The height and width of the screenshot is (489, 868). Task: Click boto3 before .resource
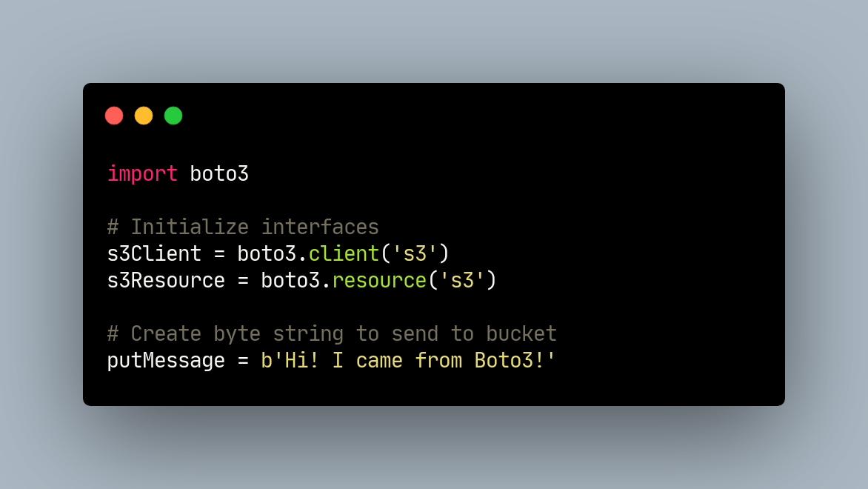(x=290, y=281)
